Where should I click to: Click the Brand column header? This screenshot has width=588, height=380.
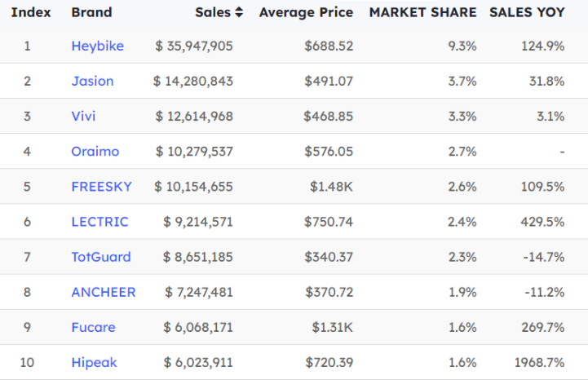pyautogui.click(x=91, y=13)
